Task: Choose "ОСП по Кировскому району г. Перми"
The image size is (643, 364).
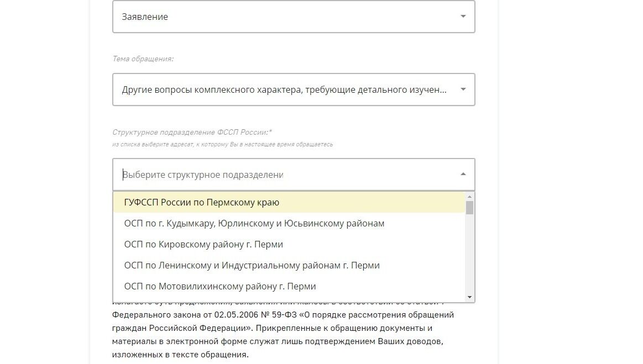Action: 289,244
